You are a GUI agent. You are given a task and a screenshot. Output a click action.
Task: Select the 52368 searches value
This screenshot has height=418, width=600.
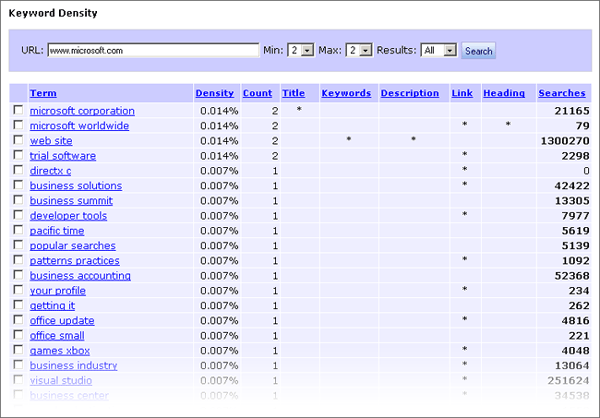pos(572,276)
